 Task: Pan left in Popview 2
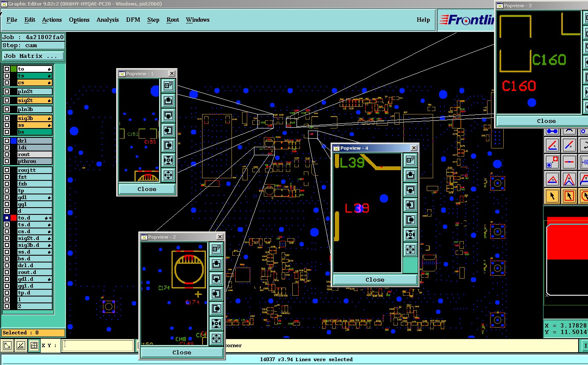tap(217, 294)
